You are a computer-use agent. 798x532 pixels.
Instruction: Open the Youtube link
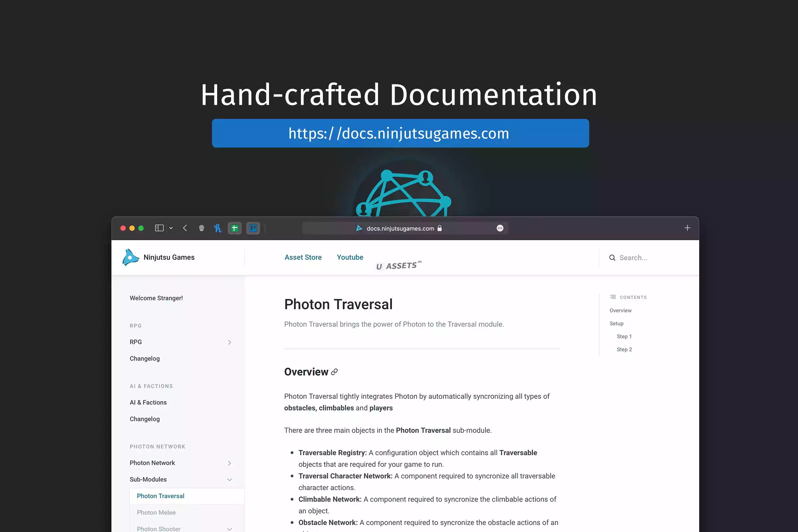[x=350, y=257]
